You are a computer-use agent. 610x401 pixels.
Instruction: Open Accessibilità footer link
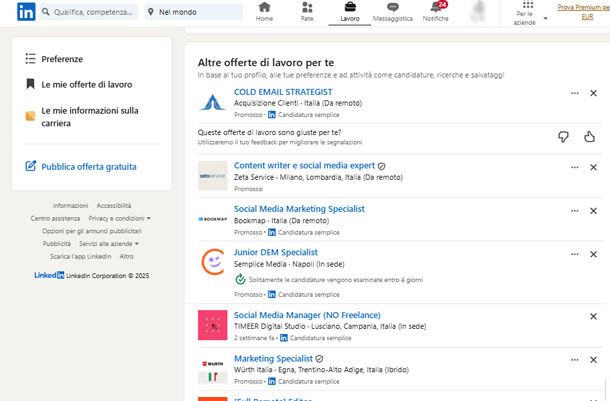click(114, 206)
